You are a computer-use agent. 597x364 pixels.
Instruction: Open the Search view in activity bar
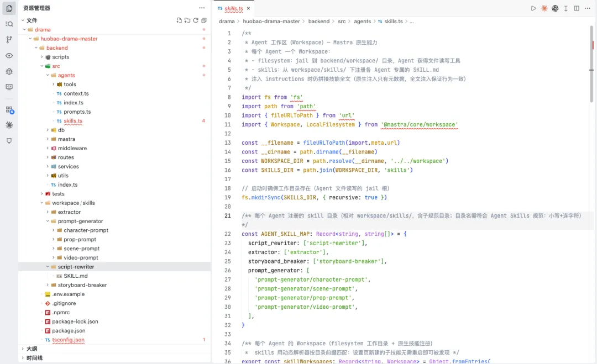click(9, 24)
